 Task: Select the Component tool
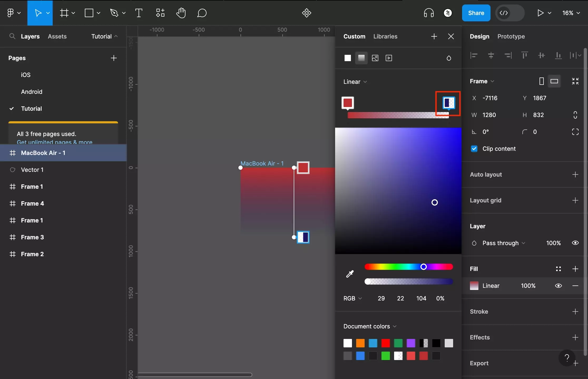coord(160,13)
